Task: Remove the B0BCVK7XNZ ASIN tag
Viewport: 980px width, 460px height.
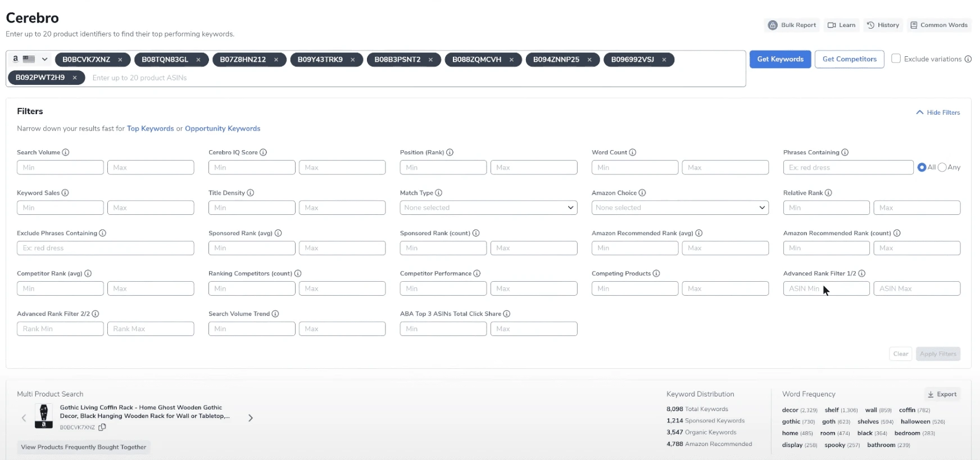Action: (x=120, y=60)
